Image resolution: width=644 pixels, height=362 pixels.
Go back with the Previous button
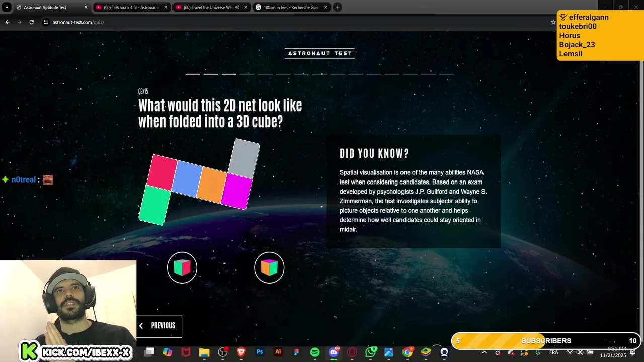159,326
